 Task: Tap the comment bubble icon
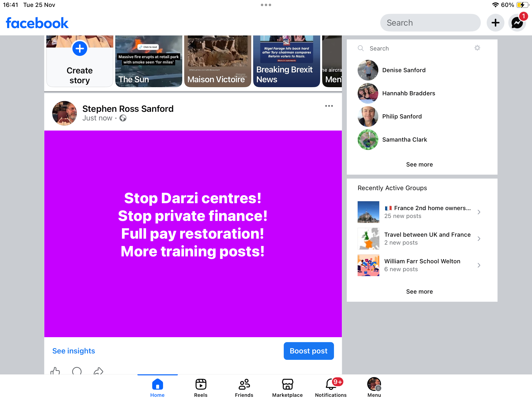click(x=77, y=371)
